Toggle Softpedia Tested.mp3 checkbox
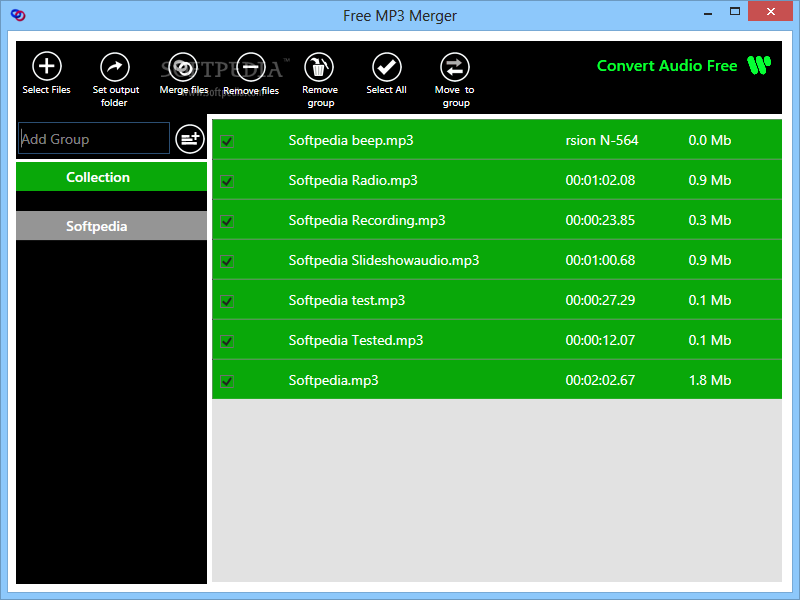 pyautogui.click(x=227, y=341)
